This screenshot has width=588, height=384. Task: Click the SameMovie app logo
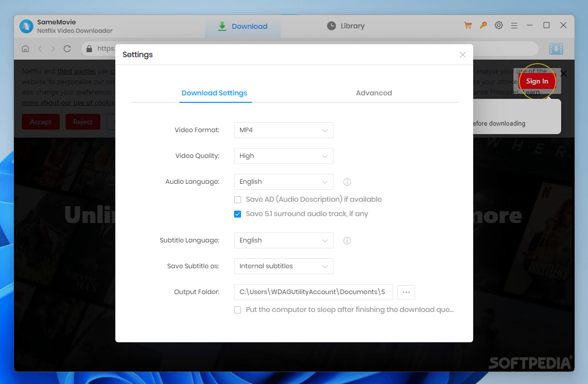26,26
